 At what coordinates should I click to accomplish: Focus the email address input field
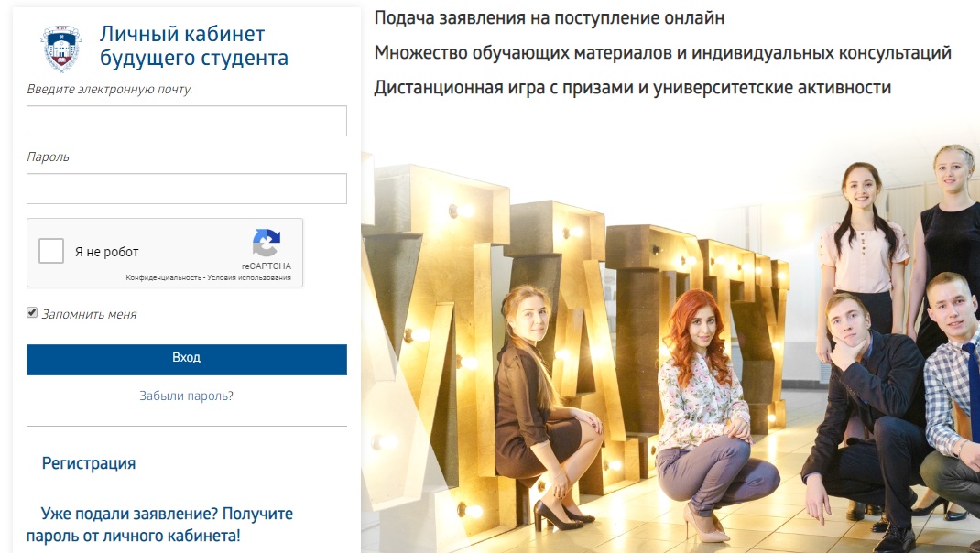186,121
